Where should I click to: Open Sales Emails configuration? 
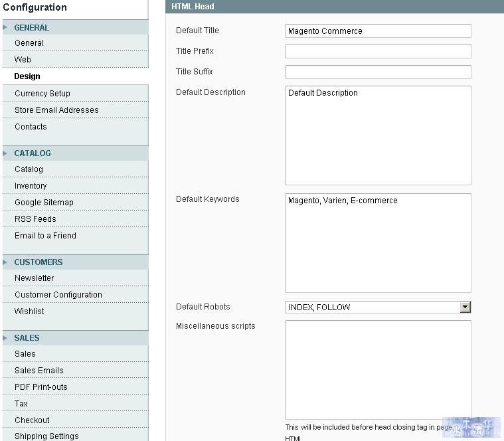pyautogui.click(x=75, y=371)
